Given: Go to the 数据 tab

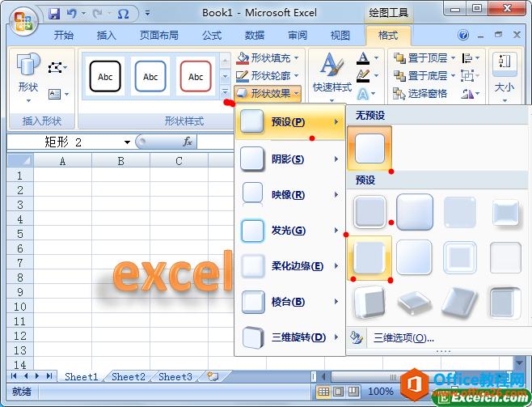Looking at the screenshot, I should (x=255, y=35).
